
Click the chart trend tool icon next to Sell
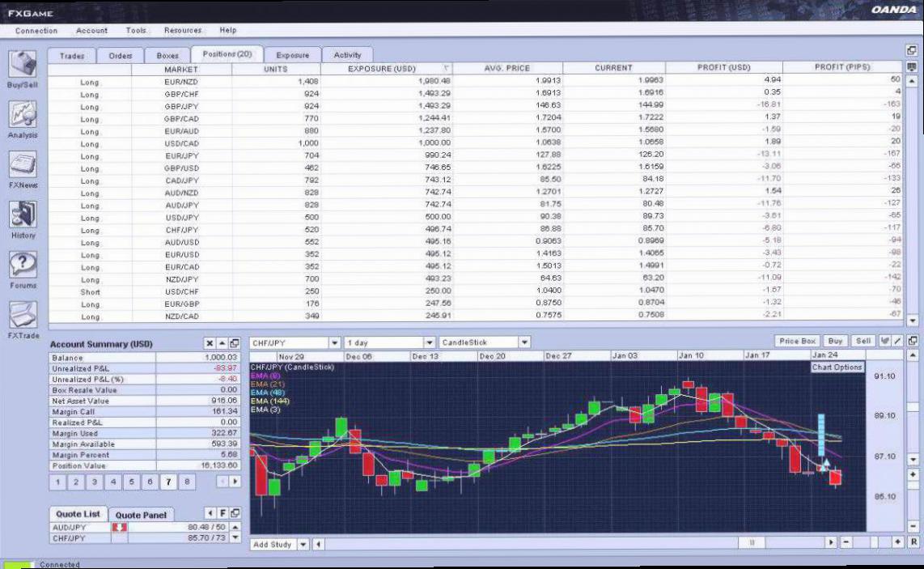(x=884, y=341)
